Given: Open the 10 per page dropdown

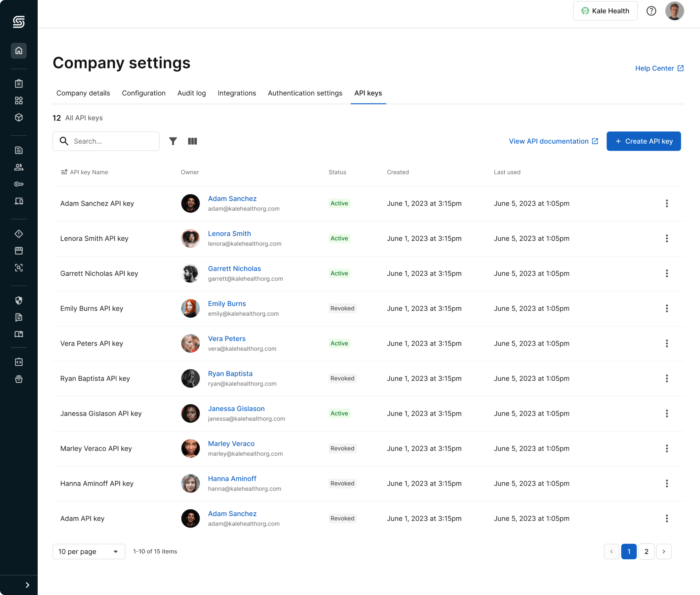Looking at the screenshot, I should coord(89,551).
